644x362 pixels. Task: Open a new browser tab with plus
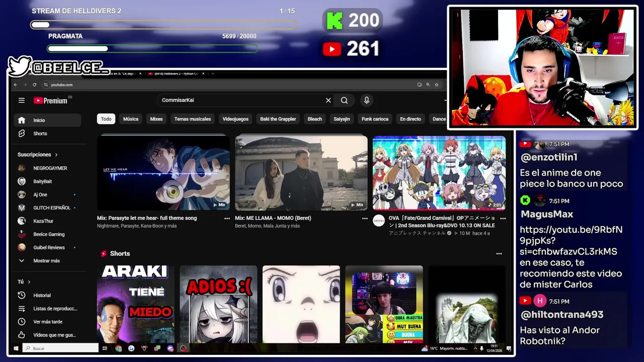[213, 73]
